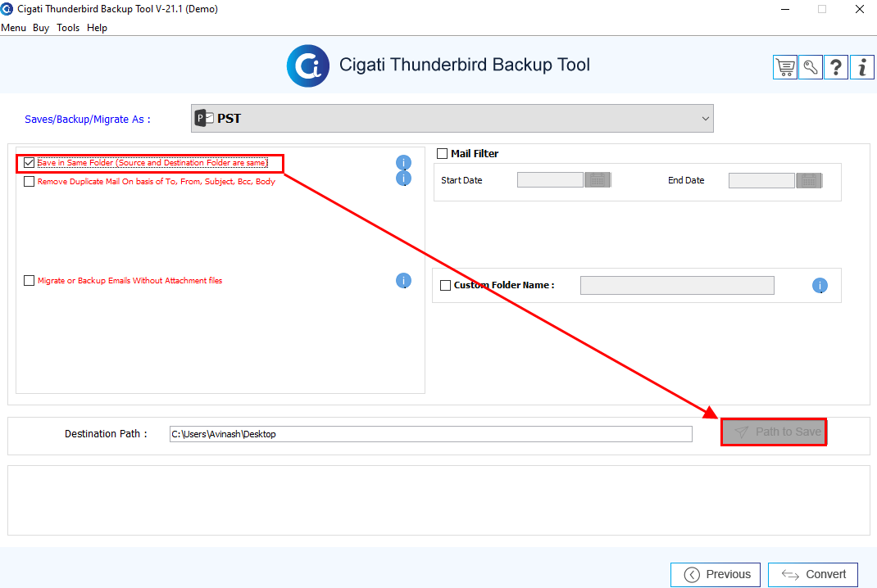View info for Remove Duplicate Mail option
This screenshot has width=877, height=588.
(403, 179)
